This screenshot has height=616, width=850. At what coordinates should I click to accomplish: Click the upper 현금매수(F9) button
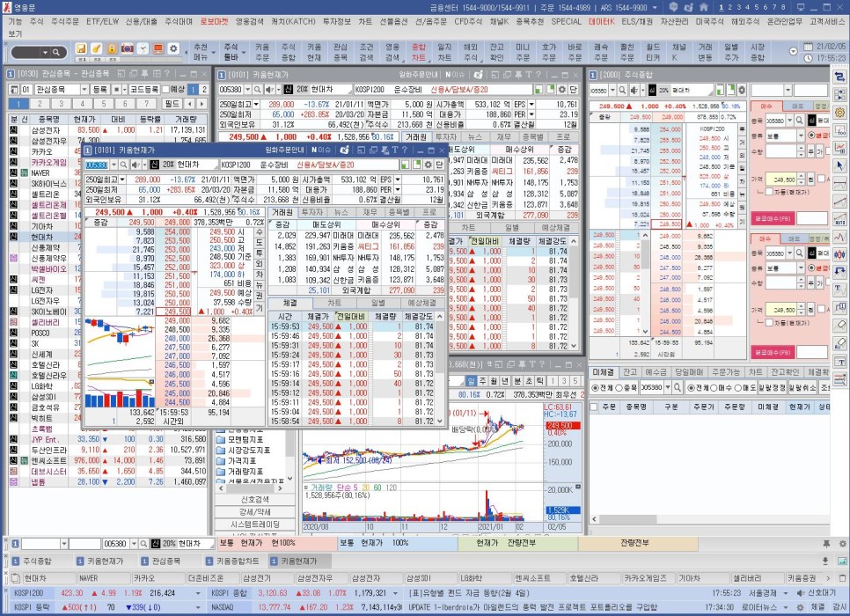(x=772, y=218)
